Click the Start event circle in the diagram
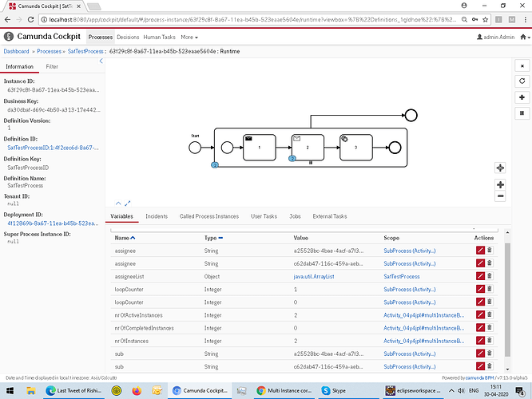The height and width of the screenshot is (399, 532). coord(195,148)
